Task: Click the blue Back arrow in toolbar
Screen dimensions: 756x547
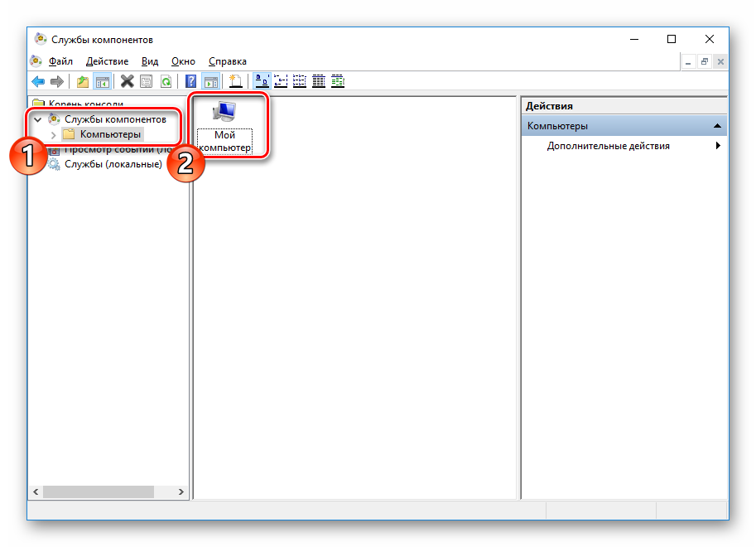Action: point(38,81)
